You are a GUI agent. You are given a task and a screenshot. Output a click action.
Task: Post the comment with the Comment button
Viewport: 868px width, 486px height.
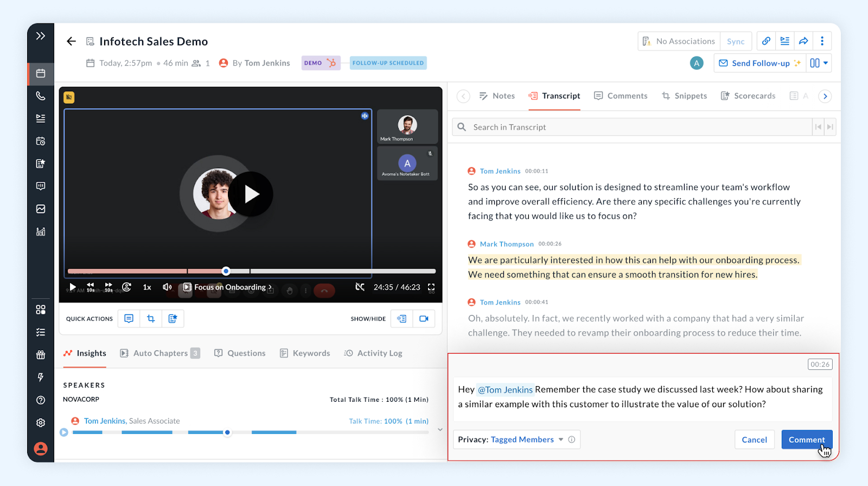[807, 440]
